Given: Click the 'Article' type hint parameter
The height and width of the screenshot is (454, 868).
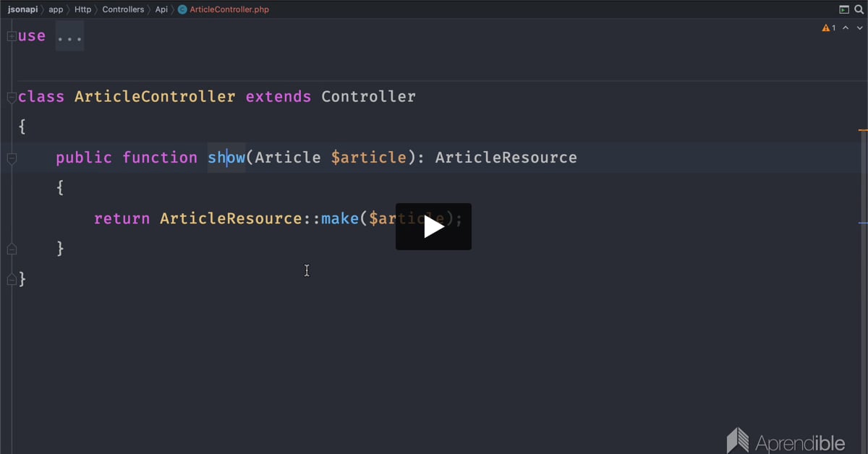Looking at the screenshot, I should tap(288, 157).
